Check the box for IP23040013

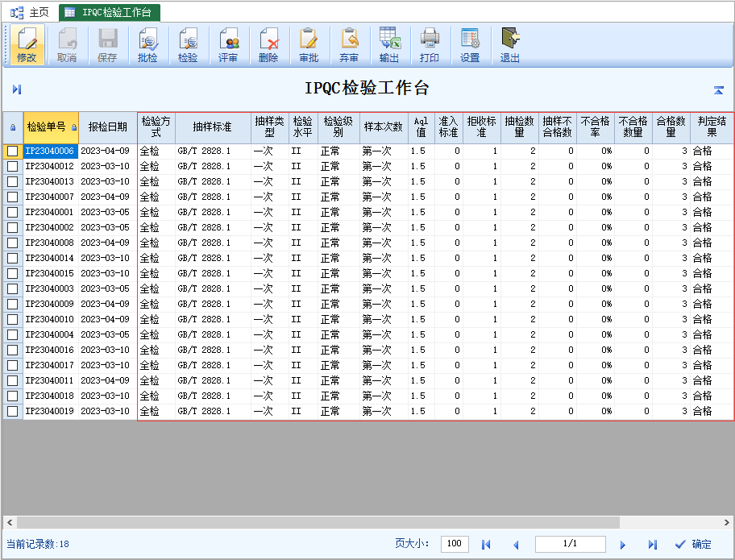tap(13, 181)
